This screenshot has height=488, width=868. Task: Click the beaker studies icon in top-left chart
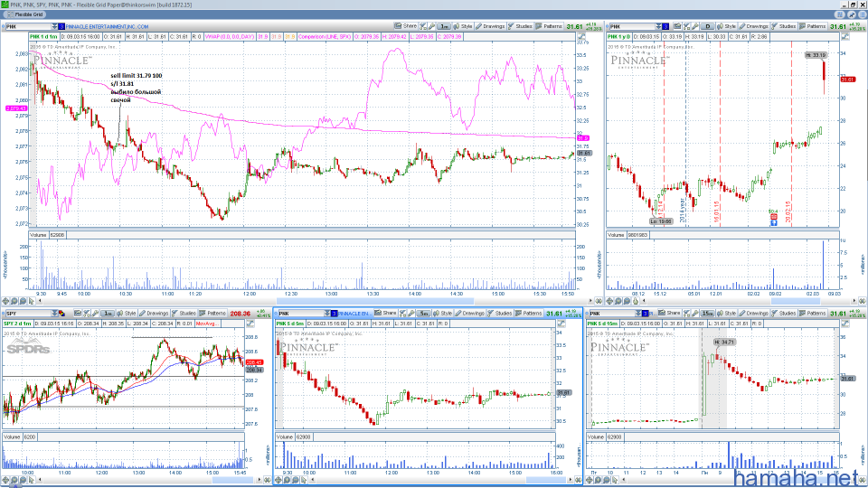[x=423, y=26]
